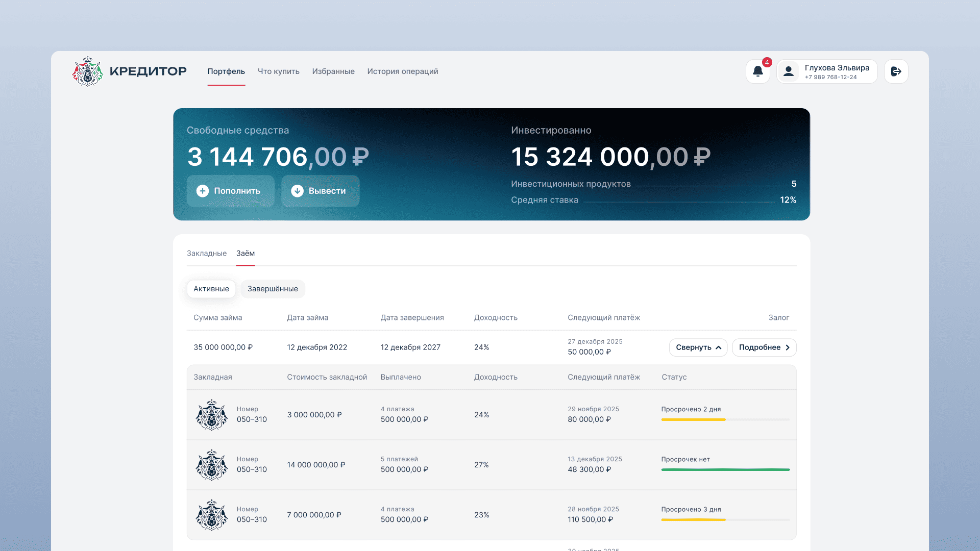
Task: Switch to the Закладные tab
Action: pyautogui.click(x=207, y=254)
